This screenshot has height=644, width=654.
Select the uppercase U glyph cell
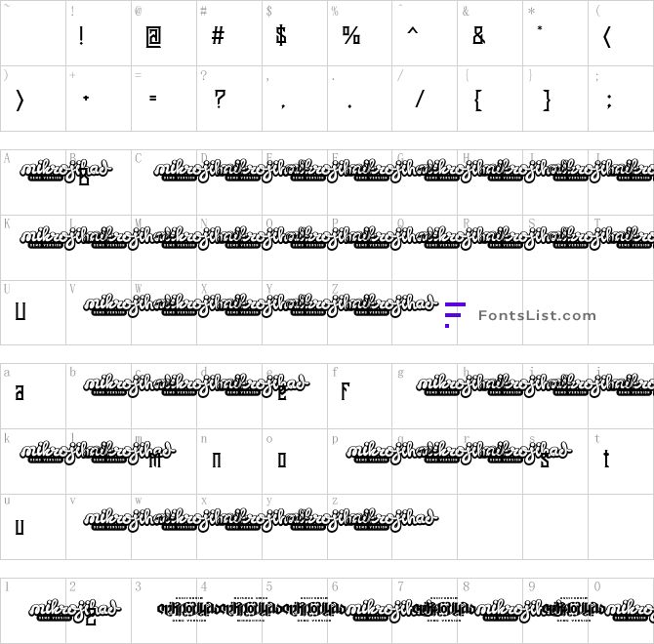point(20,312)
